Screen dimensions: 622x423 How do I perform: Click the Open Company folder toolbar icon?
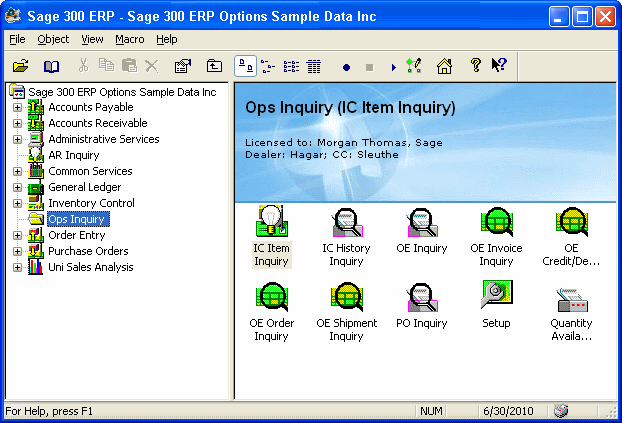click(x=20, y=65)
